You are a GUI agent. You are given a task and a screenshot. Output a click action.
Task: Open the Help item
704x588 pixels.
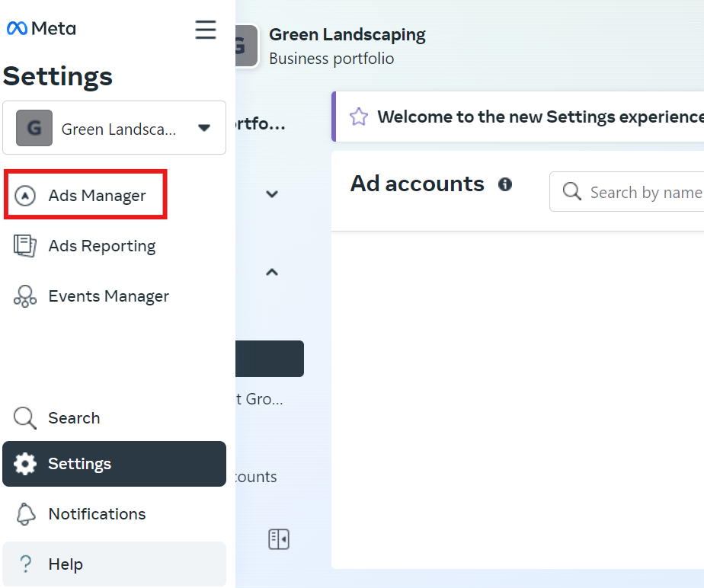(x=114, y=564)
